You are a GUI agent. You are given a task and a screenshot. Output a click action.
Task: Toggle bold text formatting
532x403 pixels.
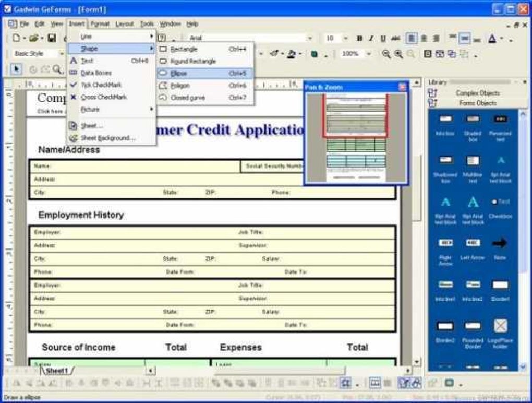359,38
